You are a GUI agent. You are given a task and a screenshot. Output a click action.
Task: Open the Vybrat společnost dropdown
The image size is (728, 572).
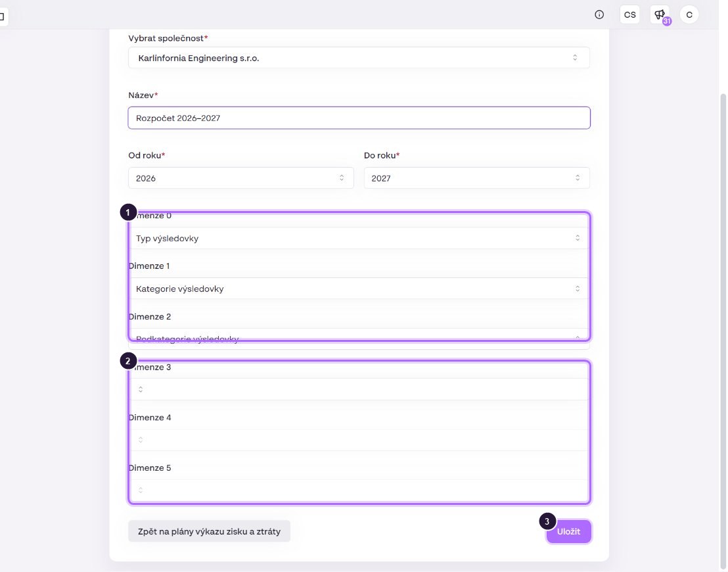tap(359, 58)
